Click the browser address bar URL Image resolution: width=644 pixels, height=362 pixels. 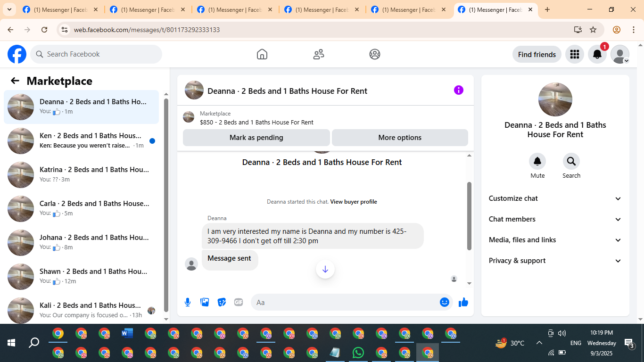coord(147,30)
